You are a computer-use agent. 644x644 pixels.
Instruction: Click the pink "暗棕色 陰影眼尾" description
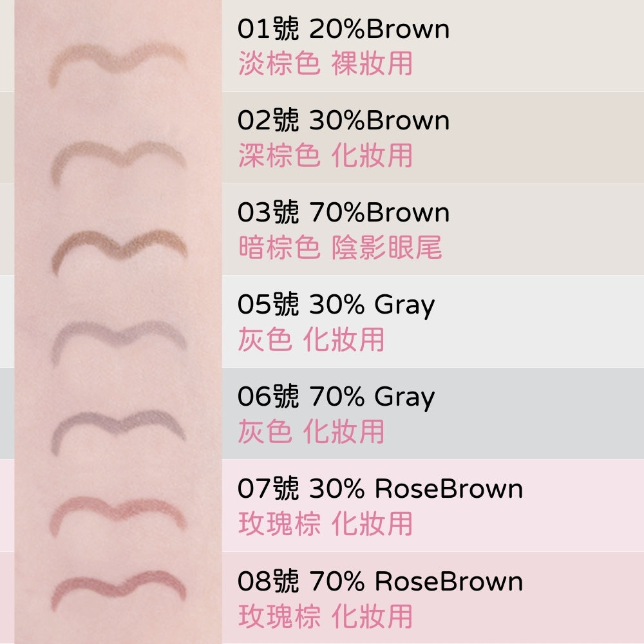click(340, 248)
